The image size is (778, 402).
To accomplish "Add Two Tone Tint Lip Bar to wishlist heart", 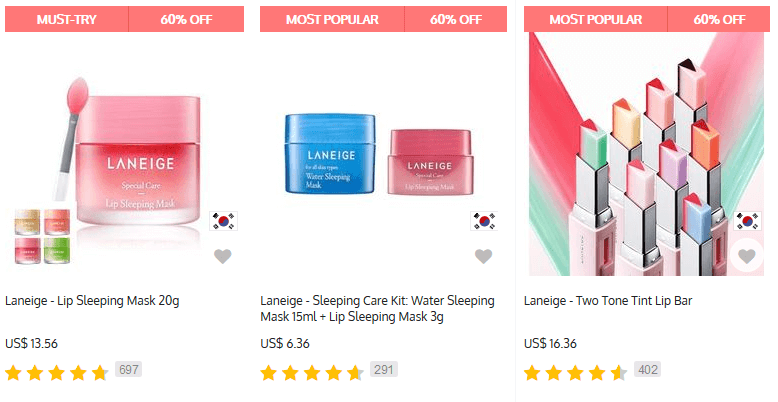I will pyautogui.click(x=747, y=256).
